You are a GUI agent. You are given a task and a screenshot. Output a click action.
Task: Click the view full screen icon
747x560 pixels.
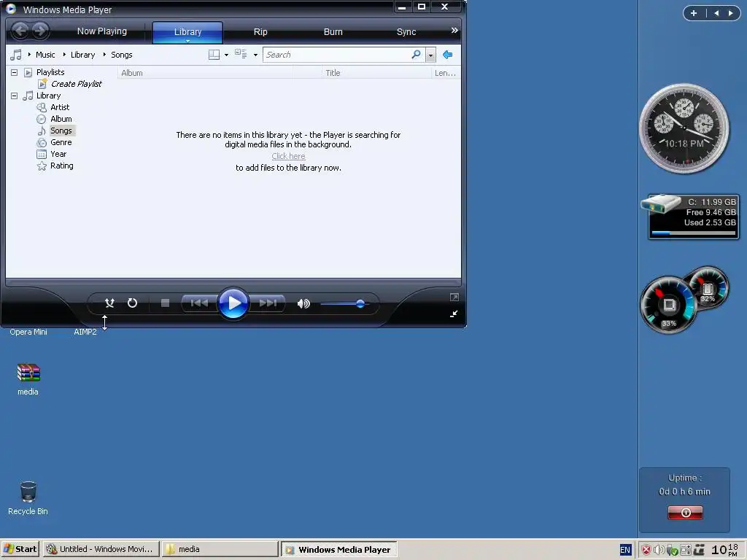point(454,297)
